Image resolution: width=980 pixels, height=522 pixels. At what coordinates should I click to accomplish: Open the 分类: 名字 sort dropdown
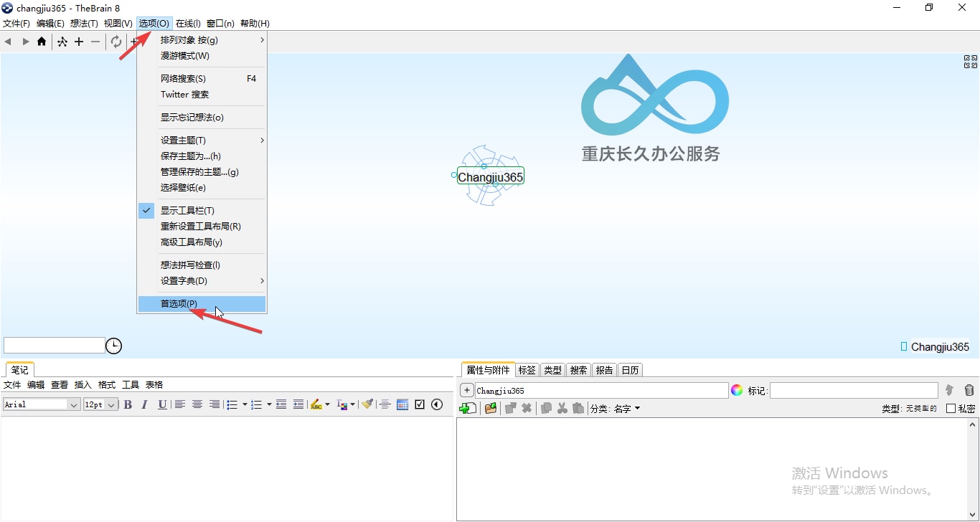click(x=615, y=409)
